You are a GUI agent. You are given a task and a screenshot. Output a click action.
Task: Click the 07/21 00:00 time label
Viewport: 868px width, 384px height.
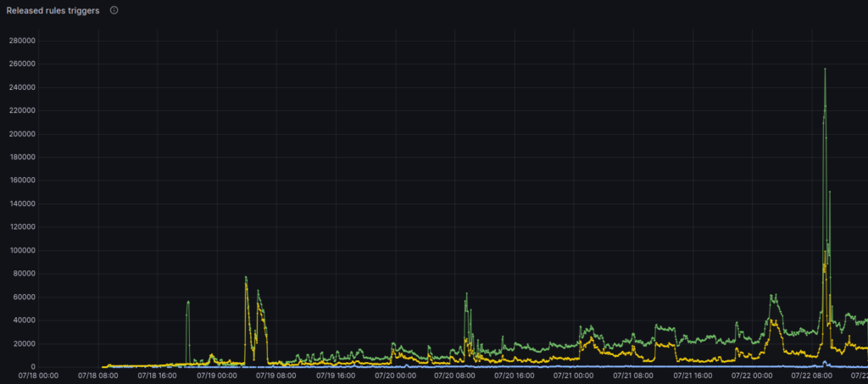pyautogui.click(x=574, y=376)
